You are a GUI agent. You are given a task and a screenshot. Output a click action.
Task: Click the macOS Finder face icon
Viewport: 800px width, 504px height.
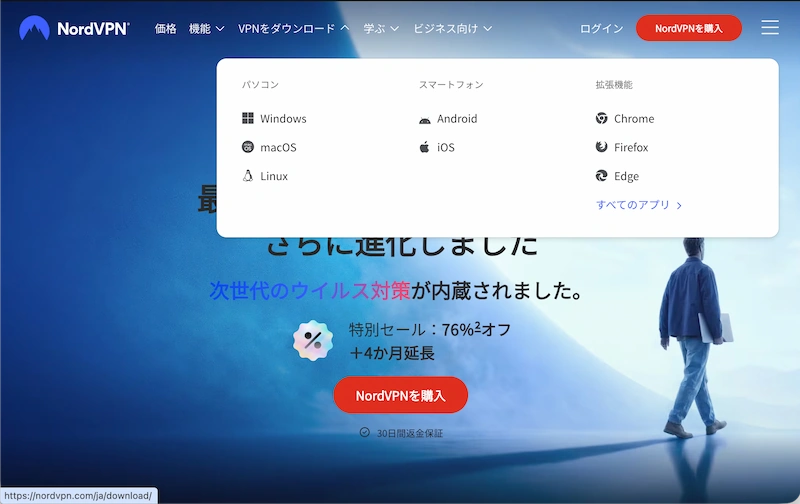pyautogui.click(x=247, y=147)
